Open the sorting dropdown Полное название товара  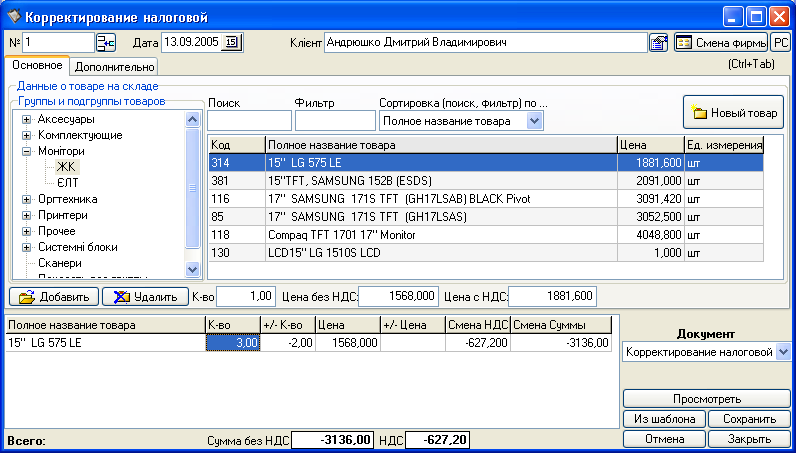(534, 121)
